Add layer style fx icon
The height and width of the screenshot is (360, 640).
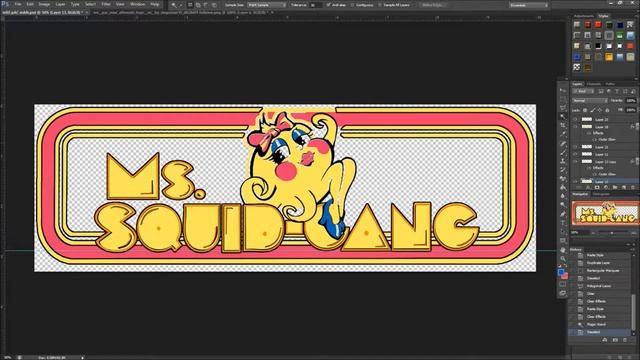(588, 187)
